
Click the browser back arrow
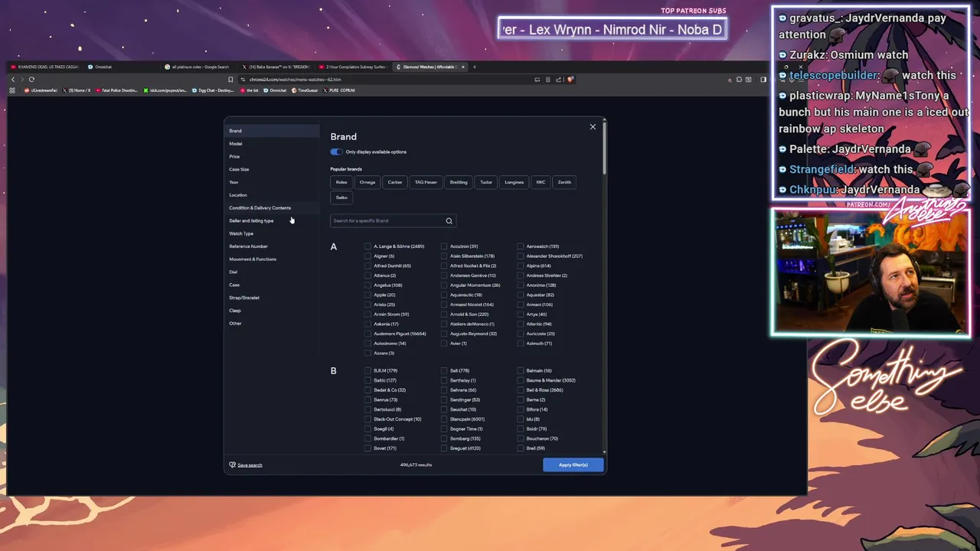point(12,80)
